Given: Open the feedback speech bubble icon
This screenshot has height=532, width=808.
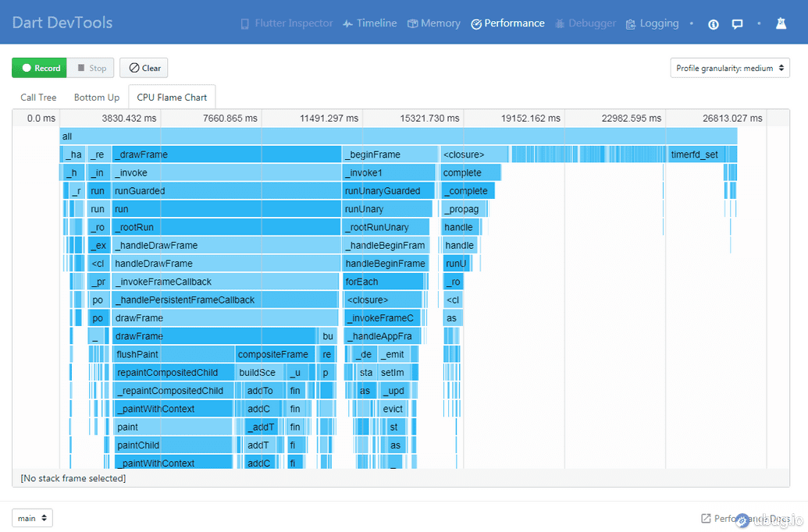Looking at the screenshot, I should pos(737,24).
